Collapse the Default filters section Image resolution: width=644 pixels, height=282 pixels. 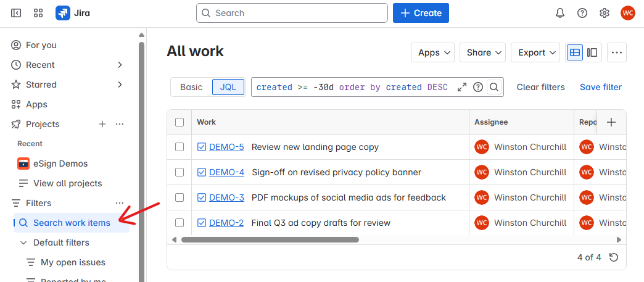[23, 243]
